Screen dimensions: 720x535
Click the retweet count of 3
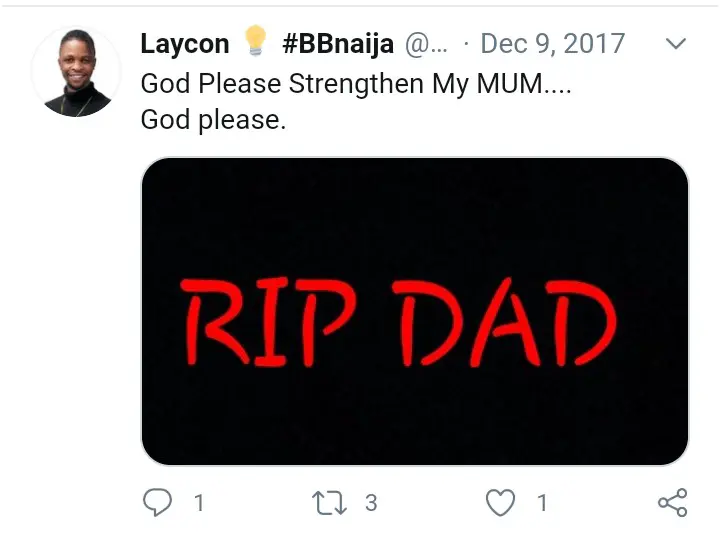371,503
